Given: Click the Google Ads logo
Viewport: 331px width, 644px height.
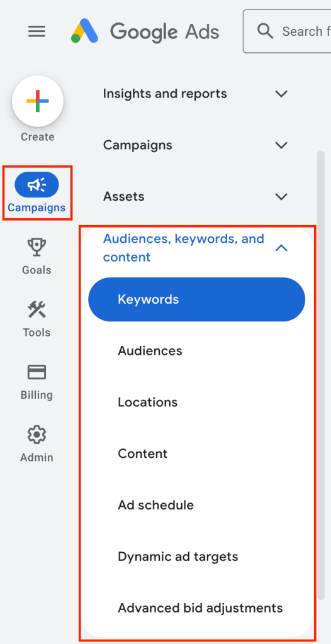Looking at the screenshot, I should click(x=85, y=31).
